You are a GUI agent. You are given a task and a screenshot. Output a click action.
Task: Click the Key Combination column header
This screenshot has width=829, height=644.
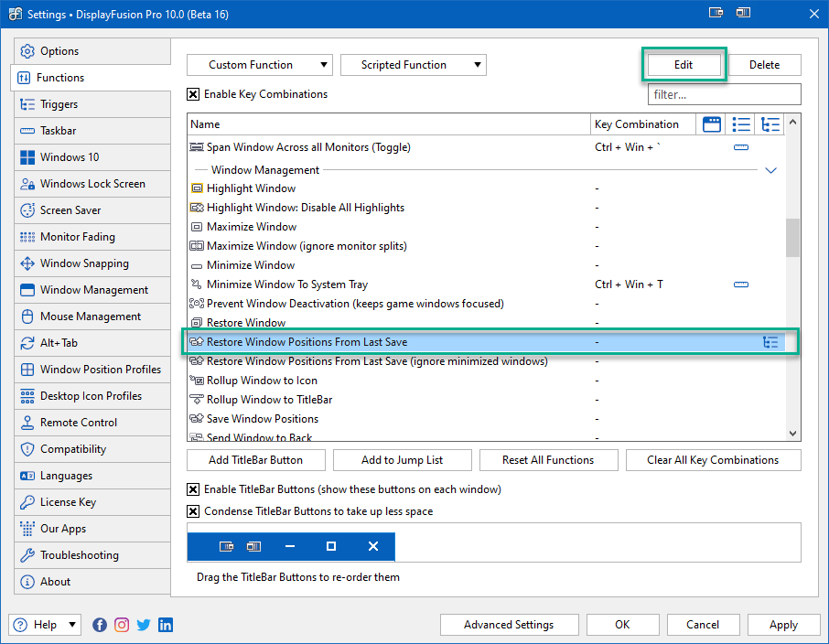[x=643, y=124]
